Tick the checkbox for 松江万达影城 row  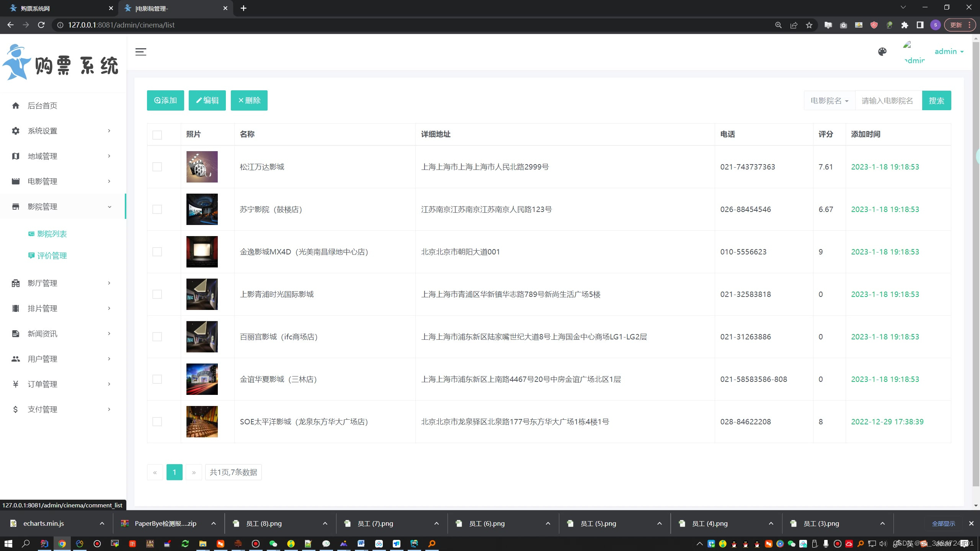click(157, 167)
